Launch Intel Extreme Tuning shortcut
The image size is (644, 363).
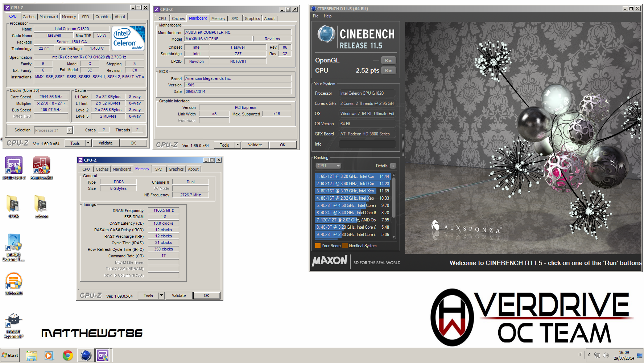pyautogui.click(x=14, y=248)
